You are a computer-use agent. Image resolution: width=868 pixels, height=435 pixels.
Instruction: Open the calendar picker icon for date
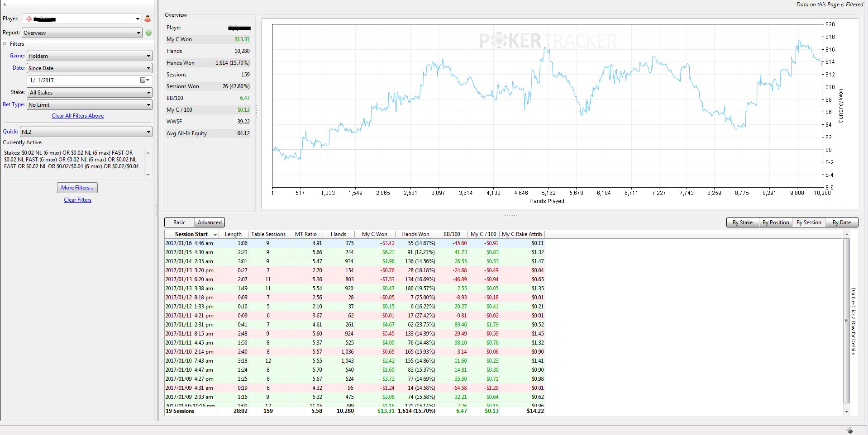coord(144,80)
